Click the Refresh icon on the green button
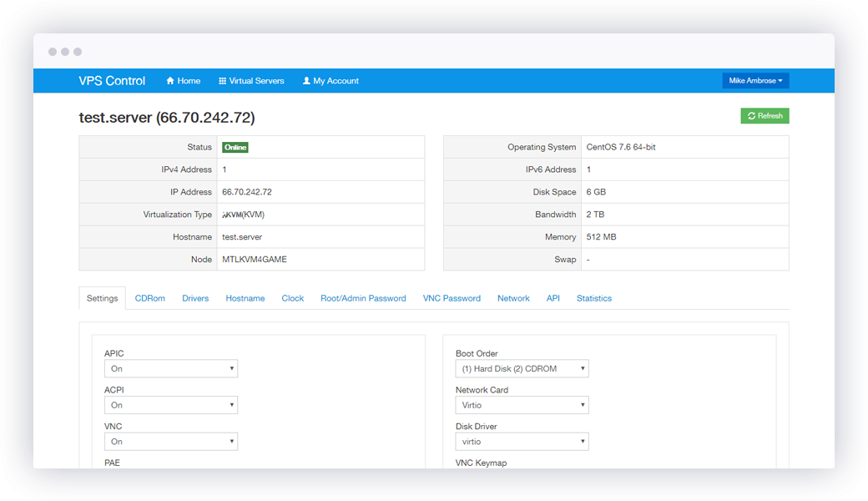 pyautogui.click(x=751, y=115)
